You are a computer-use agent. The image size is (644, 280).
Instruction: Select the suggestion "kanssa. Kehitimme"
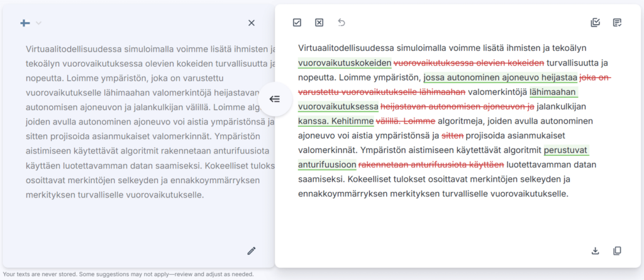coord(336,121)
